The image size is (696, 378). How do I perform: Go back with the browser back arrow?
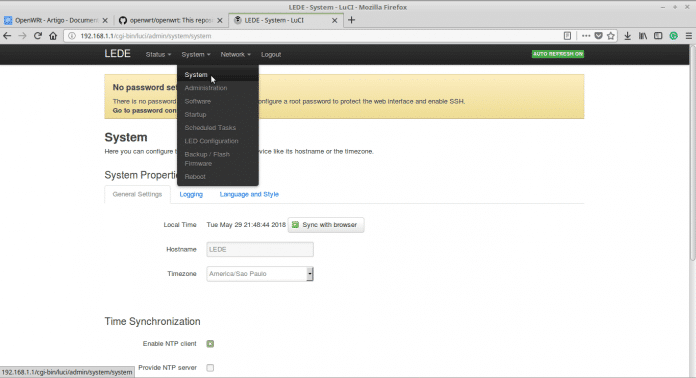7,36
